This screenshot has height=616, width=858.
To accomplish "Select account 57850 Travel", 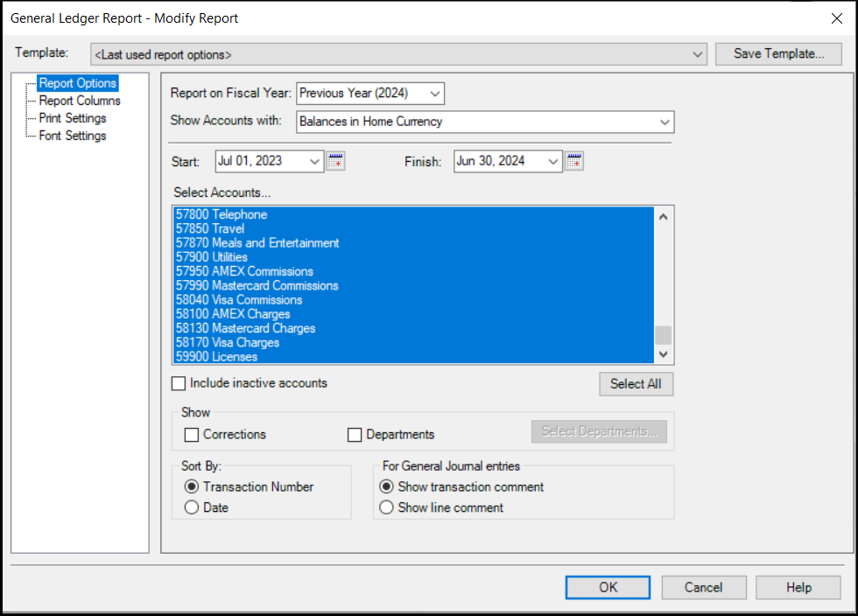I will tap(413, 228).
